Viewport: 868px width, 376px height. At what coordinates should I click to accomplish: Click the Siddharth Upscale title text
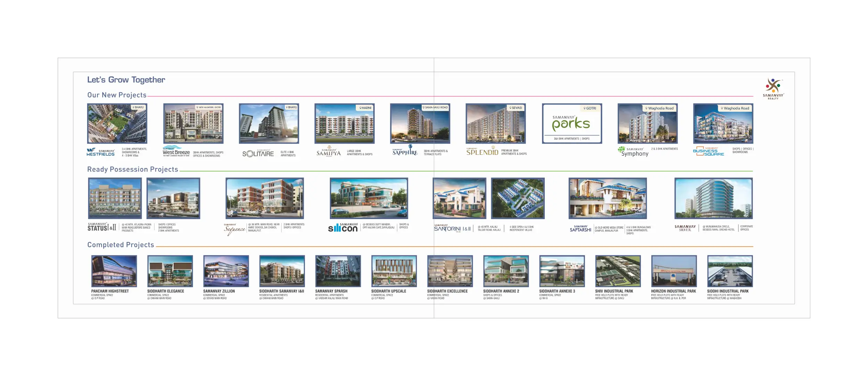click(388, 291)
